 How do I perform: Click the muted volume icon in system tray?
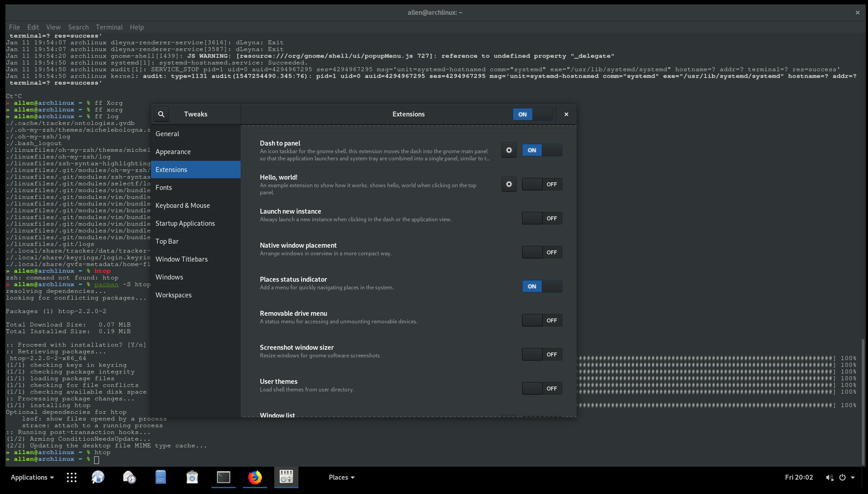click(830, 477)
